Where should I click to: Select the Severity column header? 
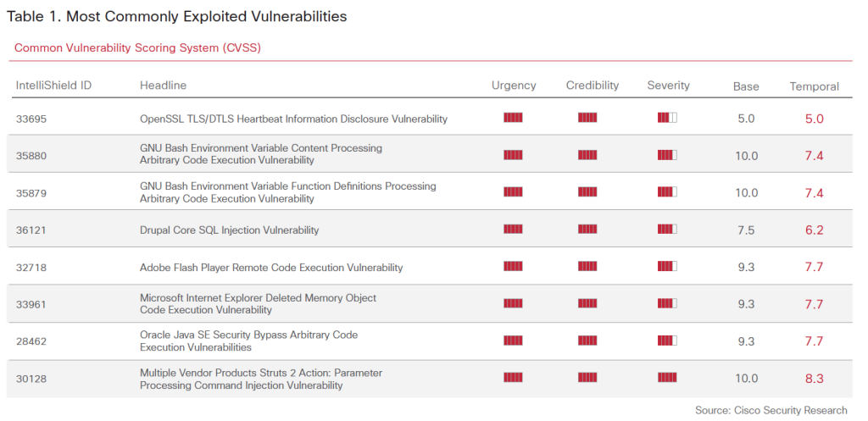pos(668,86)
